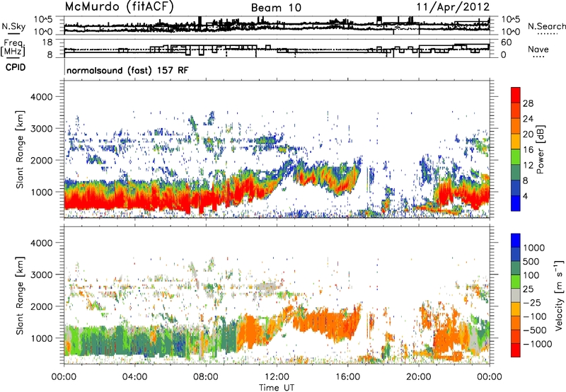Click the 'N.Sky' legend label

[x=13, y=26]
